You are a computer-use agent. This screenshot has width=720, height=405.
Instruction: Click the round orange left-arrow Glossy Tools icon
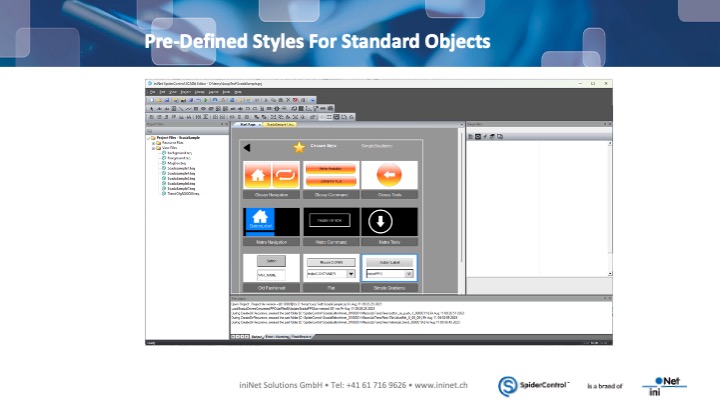(388, 176)
